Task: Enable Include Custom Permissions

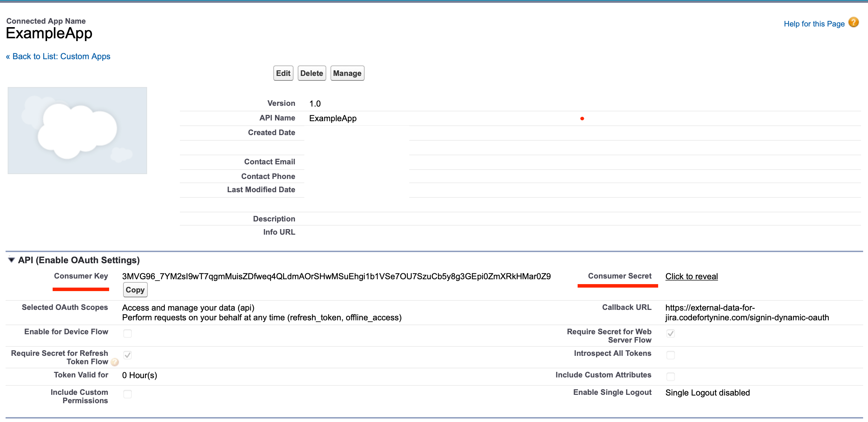Action: coord(128,394)
